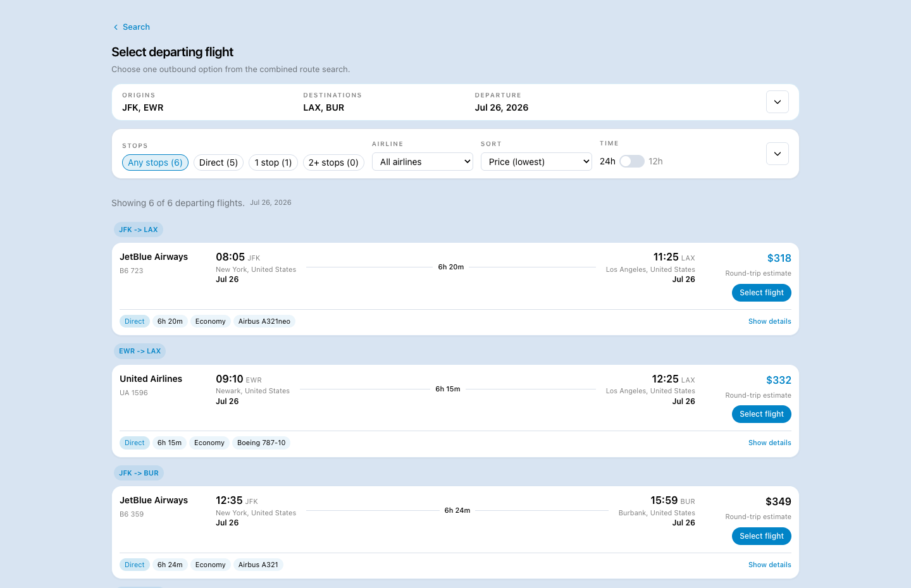Image resolution: width=911 pixels, height=588 pixels.
Task: Select the $332 United Airlines flight
Action: point(762,414)
